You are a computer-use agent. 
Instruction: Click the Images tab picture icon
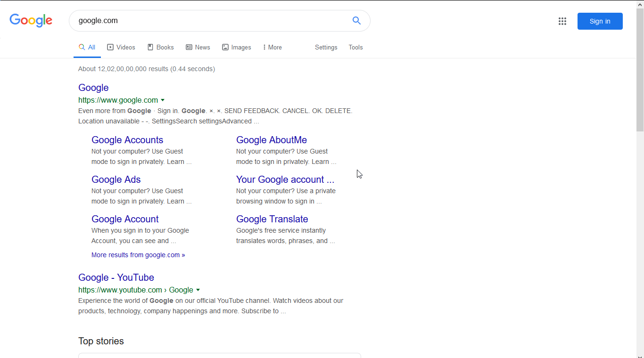(225, 47)
